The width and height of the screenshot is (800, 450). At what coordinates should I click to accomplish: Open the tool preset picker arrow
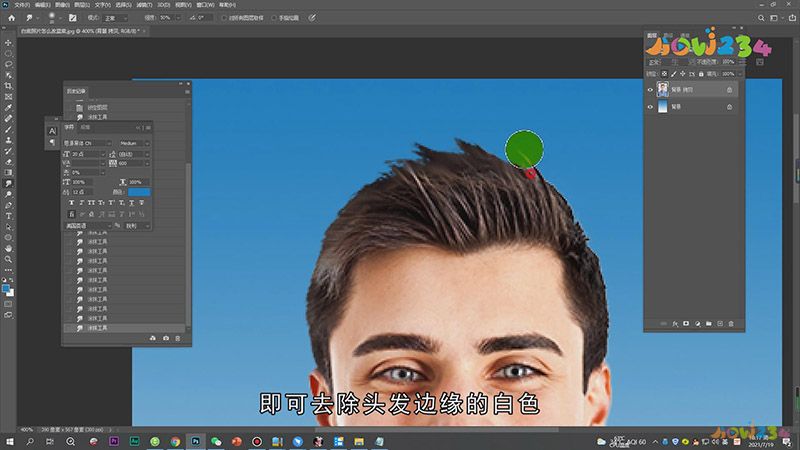tap(38, 18)
